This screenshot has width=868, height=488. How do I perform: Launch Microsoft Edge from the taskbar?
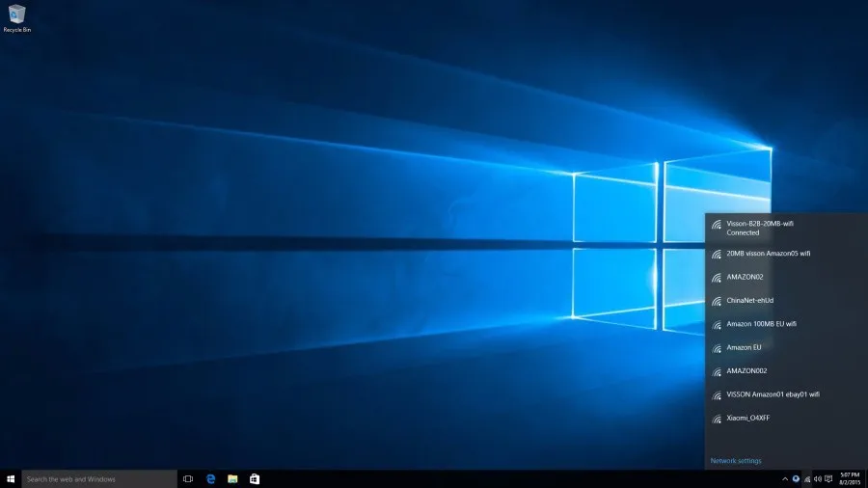coord(210,479)
